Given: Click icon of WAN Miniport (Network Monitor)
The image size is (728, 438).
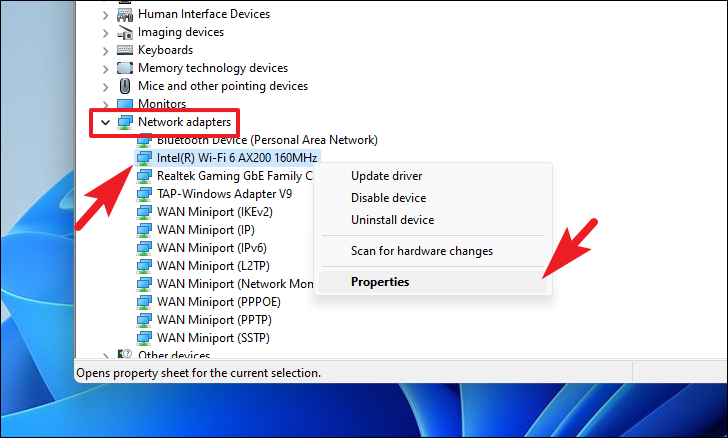Looking at the screenshot, I should 144,284.
